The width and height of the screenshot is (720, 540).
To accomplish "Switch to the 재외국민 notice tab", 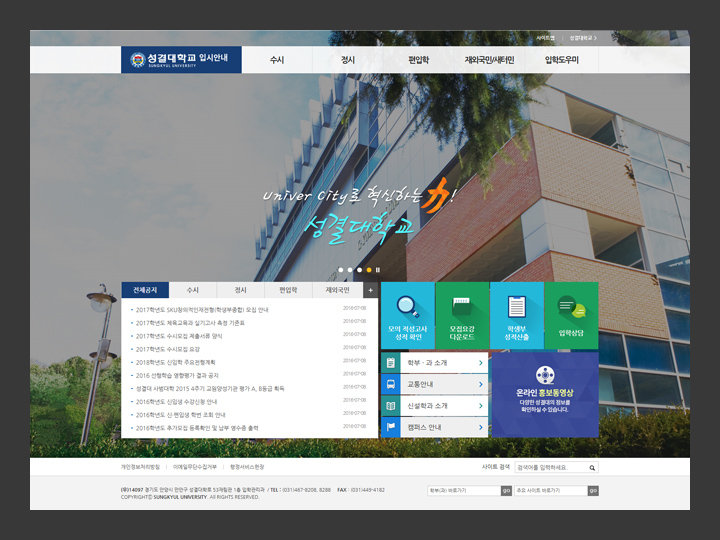I will [338, 290].
